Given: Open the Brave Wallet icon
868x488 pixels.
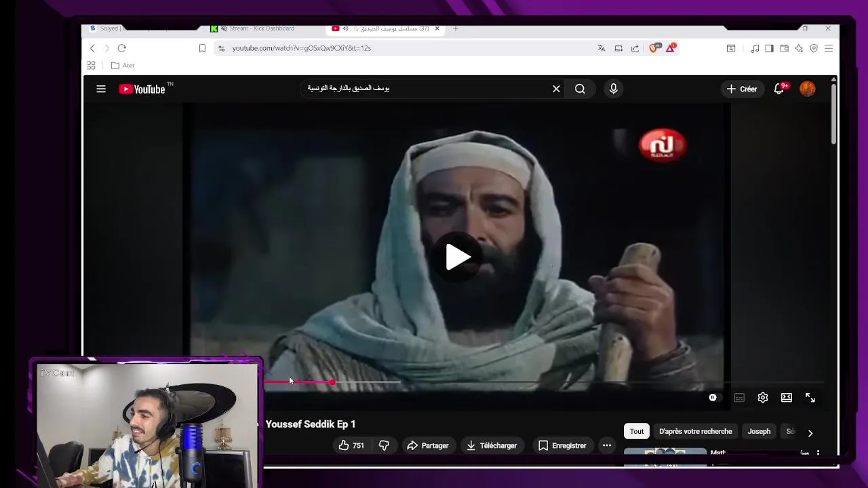Looking at the screenshot, I should 784,48.
